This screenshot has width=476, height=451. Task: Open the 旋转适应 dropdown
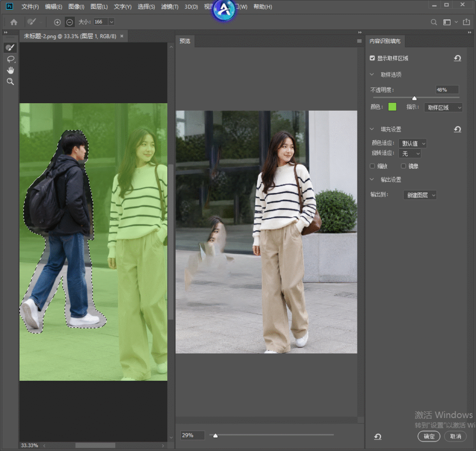pyautogui.click(x=410, y=154)
